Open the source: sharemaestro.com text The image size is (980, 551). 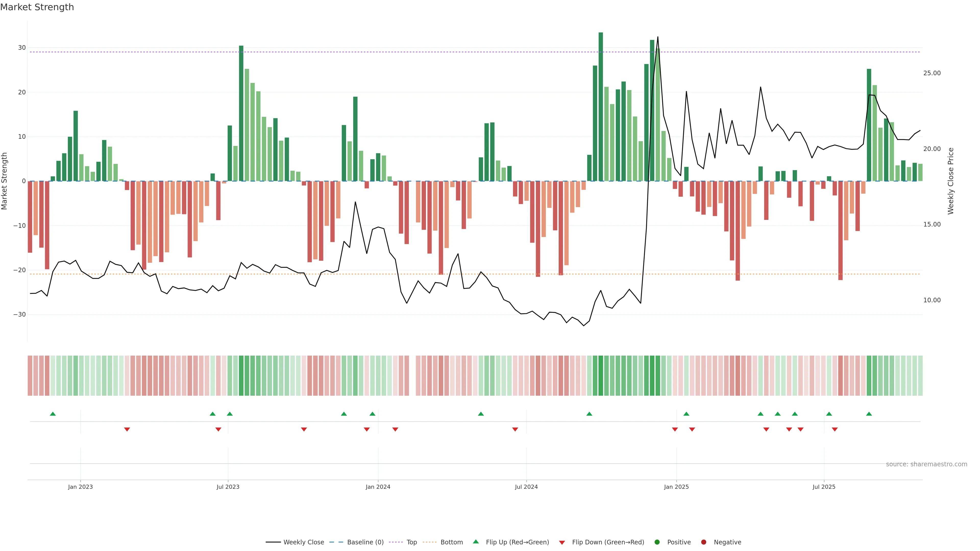pyautogui.click(x=926, y=464)
